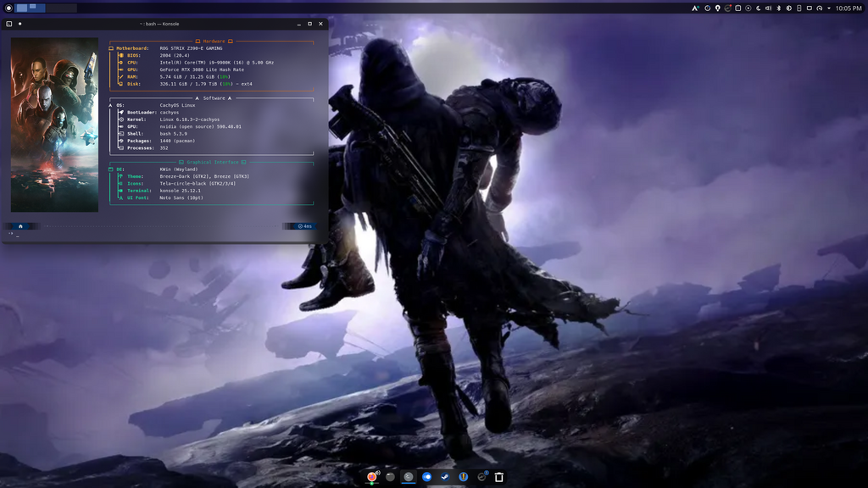The image size is (868, 488).
Task: Click the 'Noto Sans (10pt)' font value
Action: [181, 197]
